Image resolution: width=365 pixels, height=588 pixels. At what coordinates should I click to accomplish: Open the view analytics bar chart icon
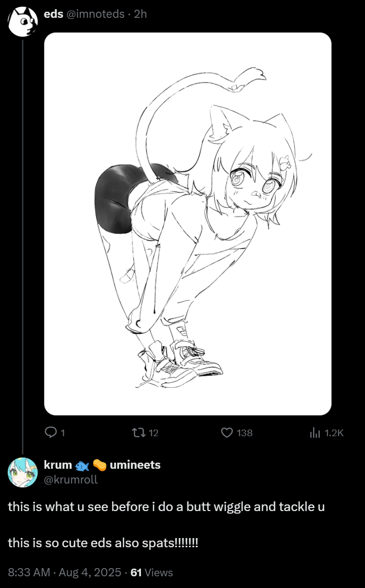[315, 433]
